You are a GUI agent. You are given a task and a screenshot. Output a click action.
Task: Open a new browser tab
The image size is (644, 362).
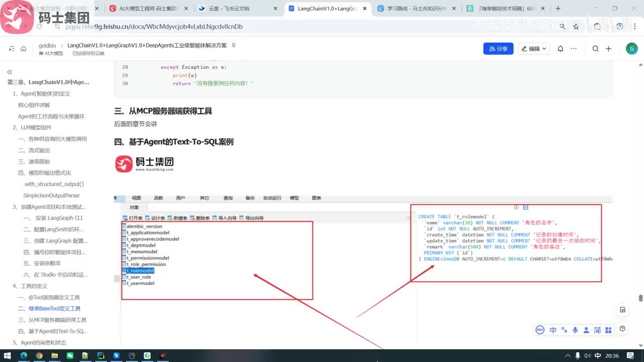tap(557, 9)
